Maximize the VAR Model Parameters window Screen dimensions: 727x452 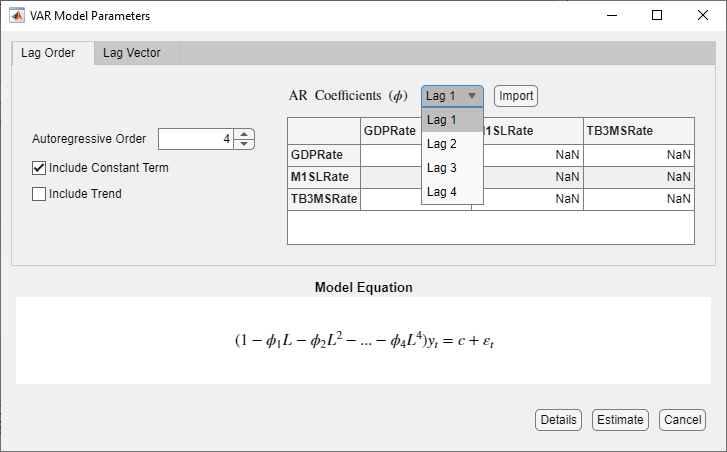(x=657, y=15)
